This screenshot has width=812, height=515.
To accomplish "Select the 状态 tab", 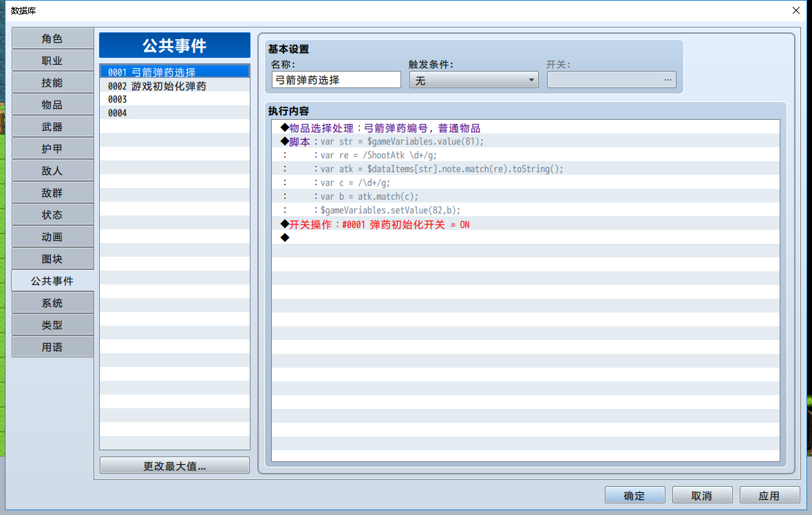I will tap(52, 215).
